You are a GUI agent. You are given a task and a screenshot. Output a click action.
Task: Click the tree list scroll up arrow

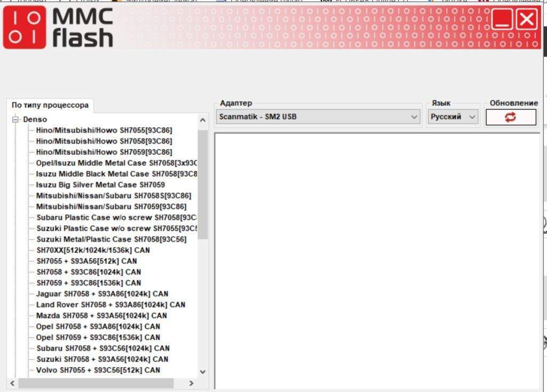[x=202, y=120]
